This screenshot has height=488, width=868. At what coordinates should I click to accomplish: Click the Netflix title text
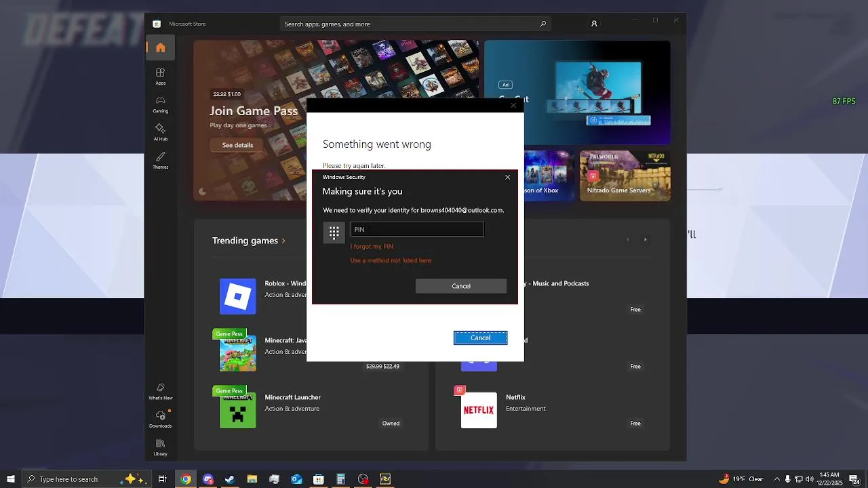515,397
